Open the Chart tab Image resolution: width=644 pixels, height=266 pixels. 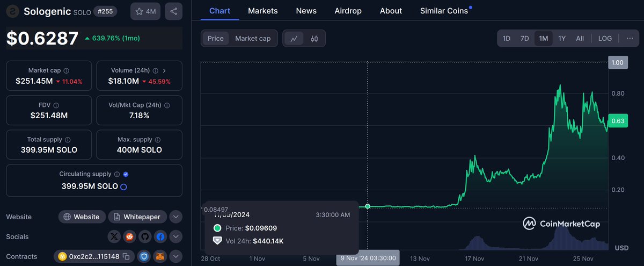click(x=220, y=11)
